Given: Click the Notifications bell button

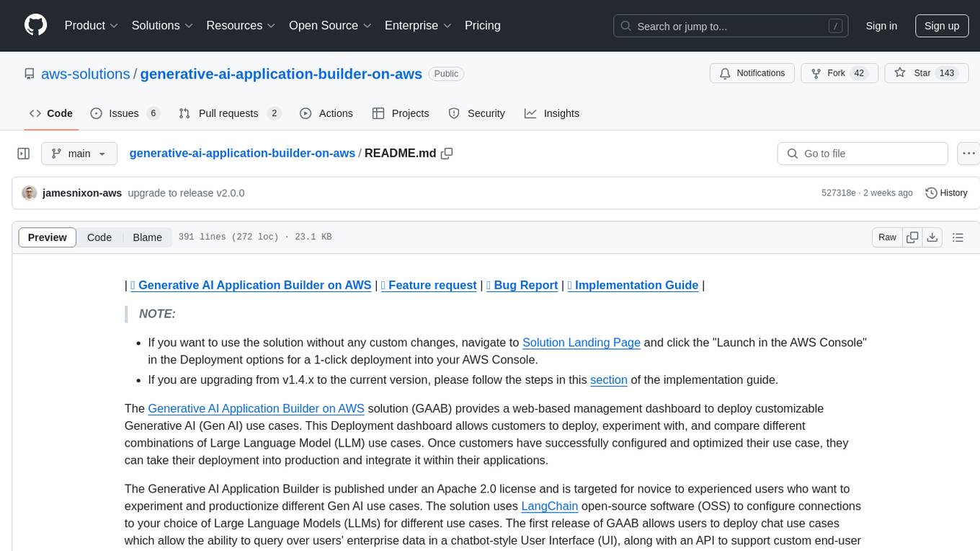Looking at the screenshot, I should (x=752, y=74).
